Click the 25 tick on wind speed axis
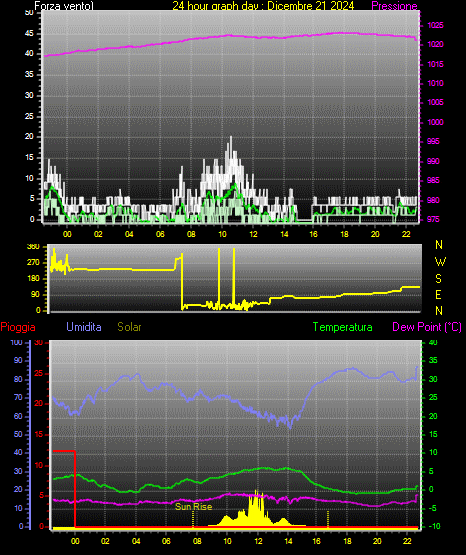The width and height of the screenshot is (466, 555). pyautogui.click(x=29, y=116)
